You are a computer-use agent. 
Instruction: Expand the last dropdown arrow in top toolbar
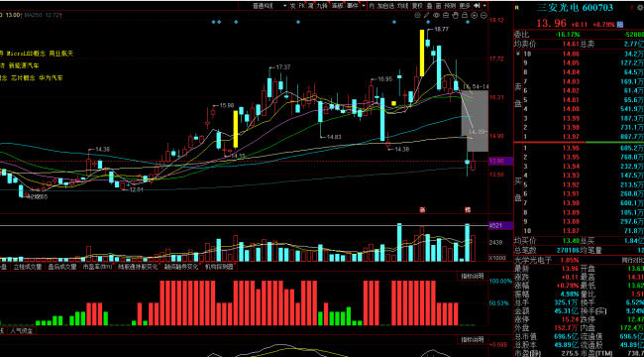(x=484, y=6)
